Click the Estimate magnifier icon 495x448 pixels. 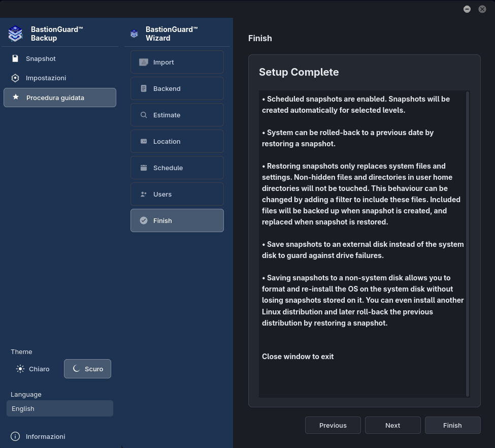coord(144,115)
